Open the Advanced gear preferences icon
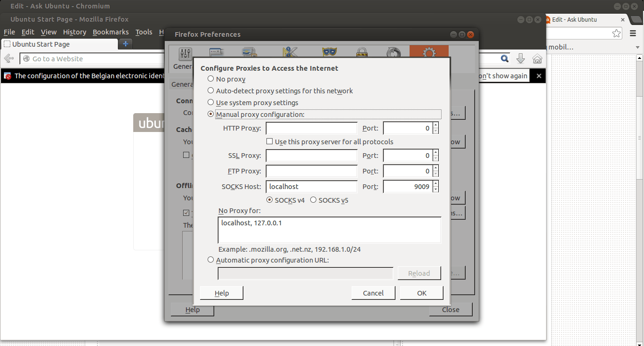The height and width of the screenshot is (346, 644). (x=429, y=52)
